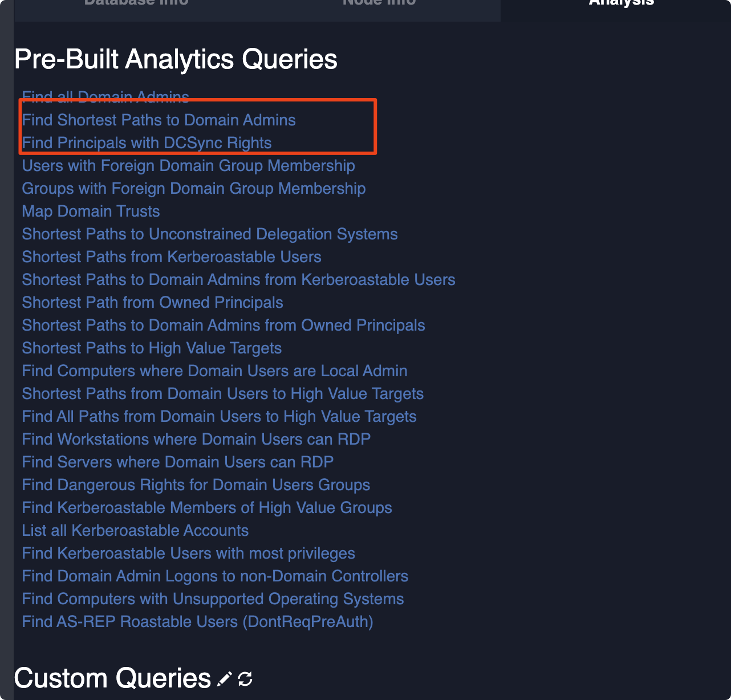Viewport: 731px width, 700px height.
Task: Click the pencil edit icon beside Custom Queries
Action: coord(225,679)
